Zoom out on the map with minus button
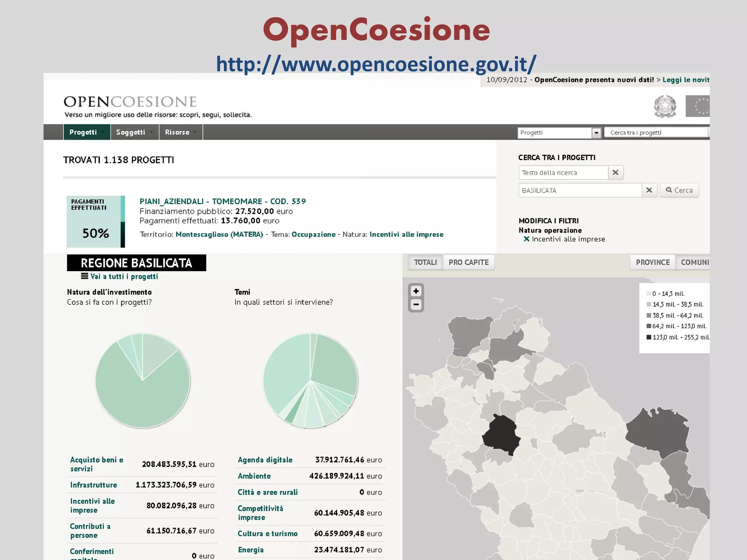The width and height of the screenshot is (747, 560). tap(416, 304)
